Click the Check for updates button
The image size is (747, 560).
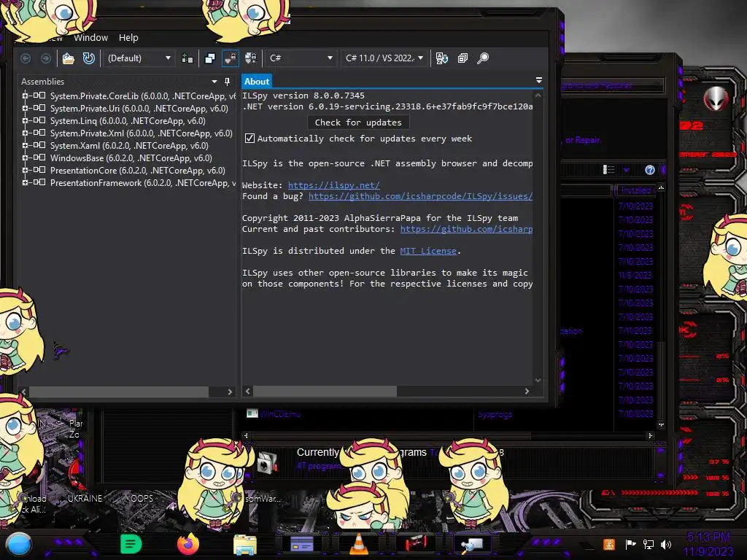[x=358, y=122]
